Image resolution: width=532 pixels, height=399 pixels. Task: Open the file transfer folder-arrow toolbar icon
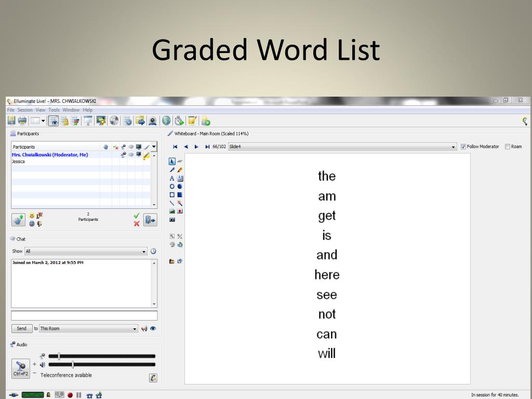click(x=140, y=121)
